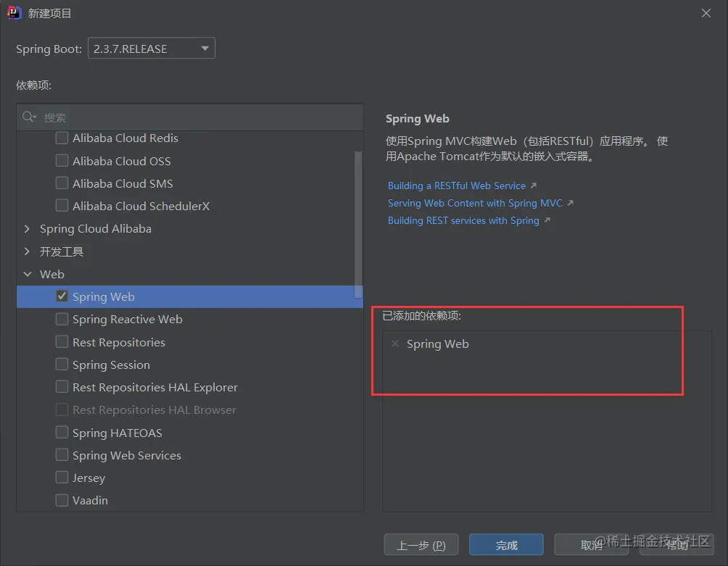This screenshot has width=728, height=566.
Task: Click the 完成 button
Action: coord(506,545)
